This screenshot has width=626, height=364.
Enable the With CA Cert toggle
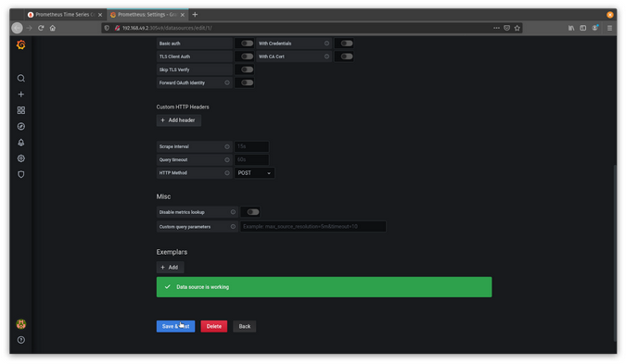click(347, 56)
